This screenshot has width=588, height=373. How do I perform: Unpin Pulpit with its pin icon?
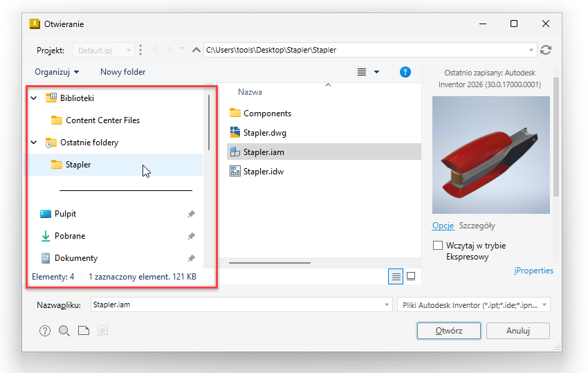click(x=191, y=214)
